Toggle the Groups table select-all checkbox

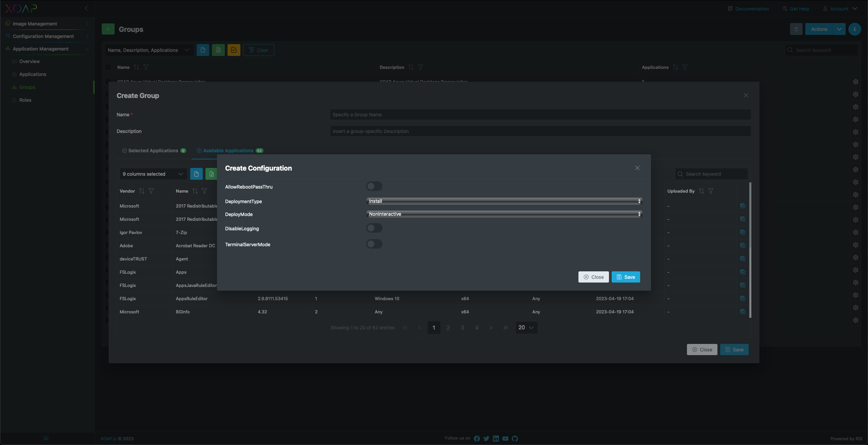click(x=108, y=67)
